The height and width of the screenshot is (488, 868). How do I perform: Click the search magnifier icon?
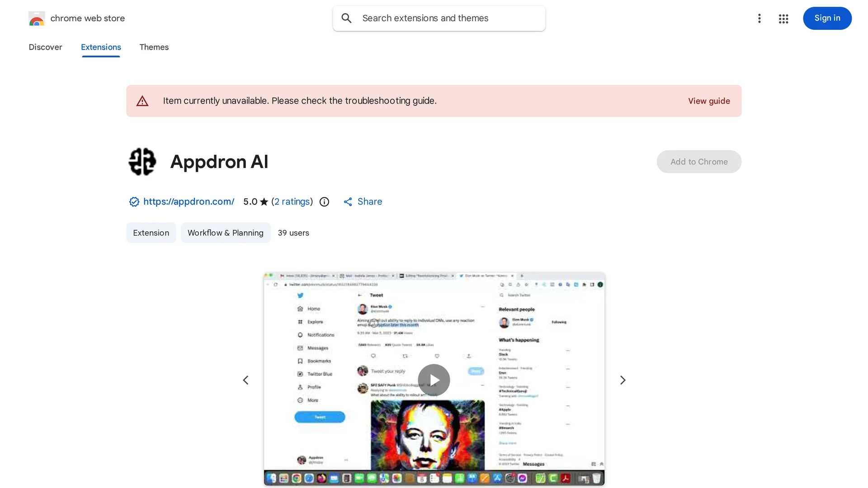tap(347, 18)
